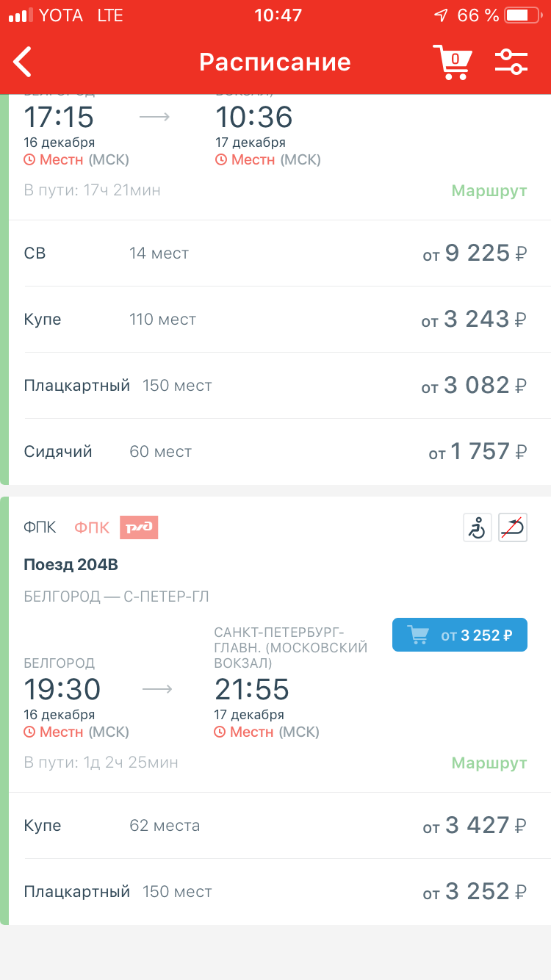Tap the wheelchair accessibility icon
551x980 pixels.
478,527
